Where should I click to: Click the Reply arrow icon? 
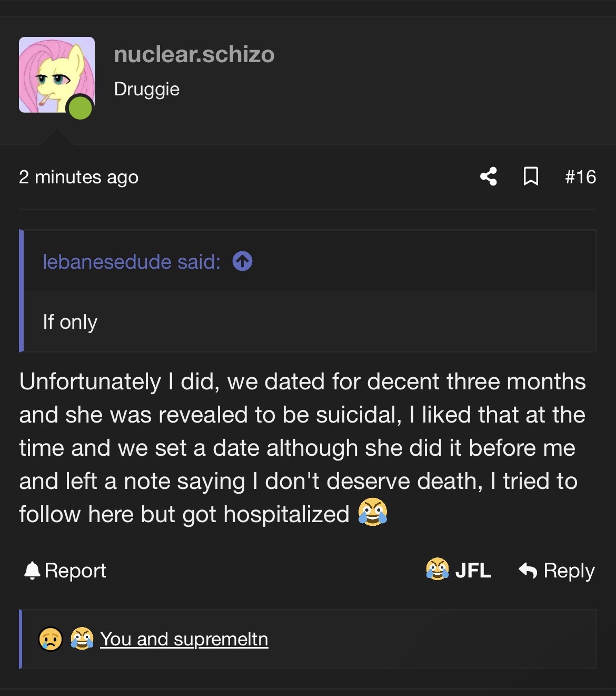tap(528, 571)
